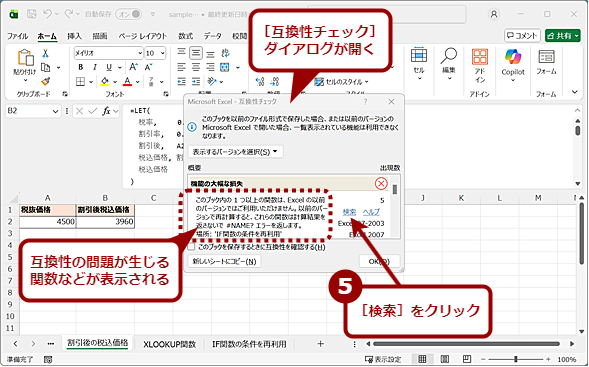Click the Paste clipboard icon
589x367 pixels.
tap(25, 58)
